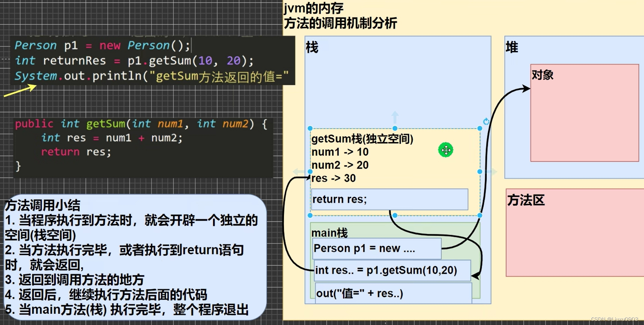Viewport: 644px width, 325px height.
Task: Select the "Person p1 = new ...." box
Action: tap(377, 249)
